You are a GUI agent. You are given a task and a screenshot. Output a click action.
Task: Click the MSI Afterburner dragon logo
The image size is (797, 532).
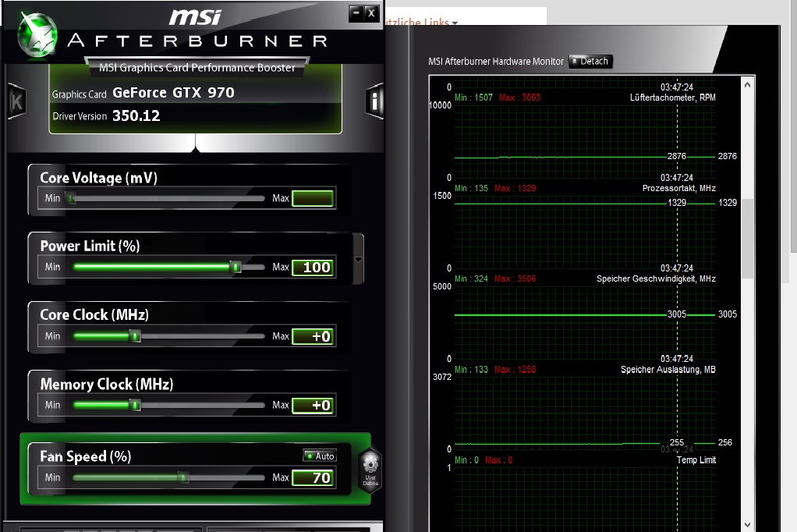[37, 36]
